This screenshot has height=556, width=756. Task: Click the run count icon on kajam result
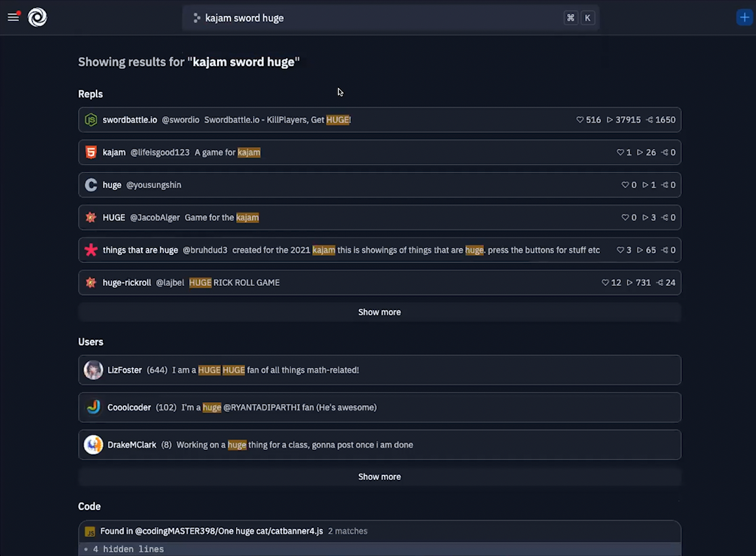639,152
